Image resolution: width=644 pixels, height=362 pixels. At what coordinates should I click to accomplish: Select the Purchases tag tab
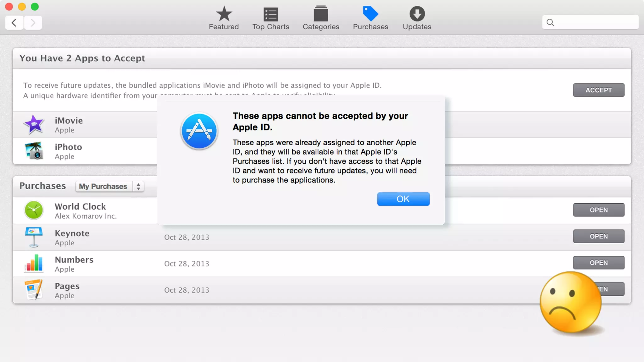tap(370, 18)
